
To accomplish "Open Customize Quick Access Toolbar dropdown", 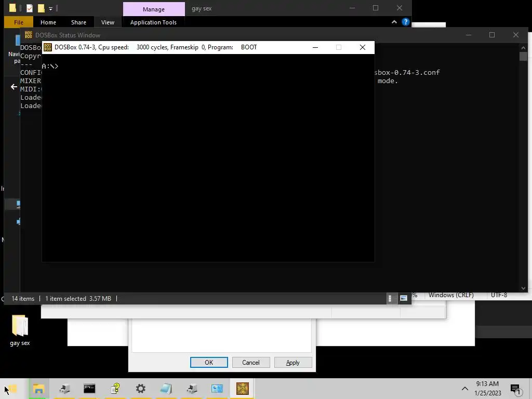I will coord(50,8).
